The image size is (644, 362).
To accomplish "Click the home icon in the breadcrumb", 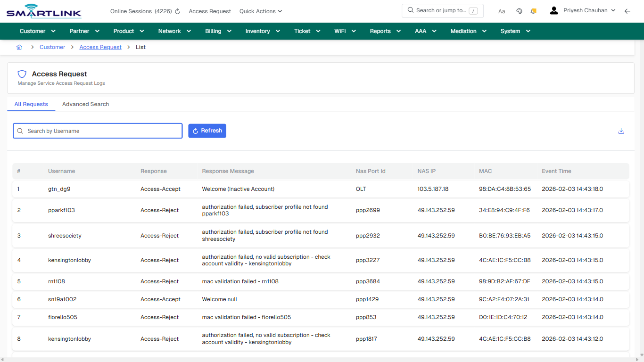I will coord(19,47).
